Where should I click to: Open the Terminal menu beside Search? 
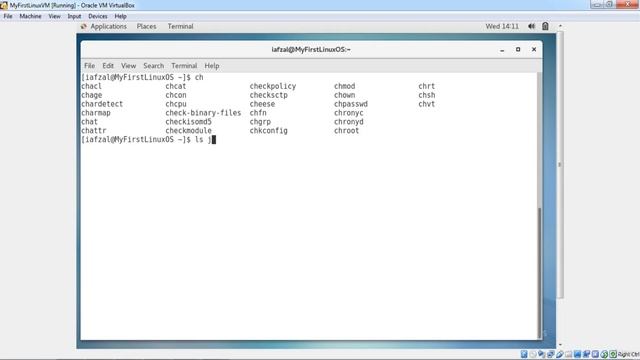tap(184, 66)
